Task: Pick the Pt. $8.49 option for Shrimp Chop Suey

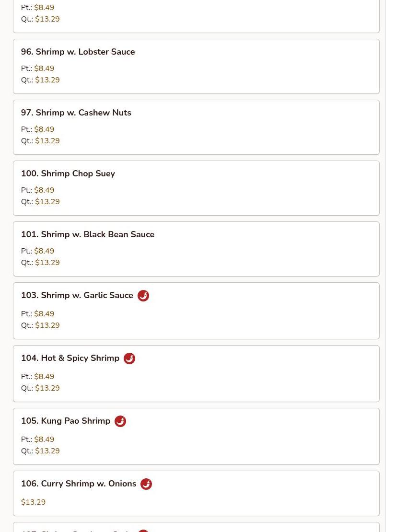Action: click(x=44, y=190)
